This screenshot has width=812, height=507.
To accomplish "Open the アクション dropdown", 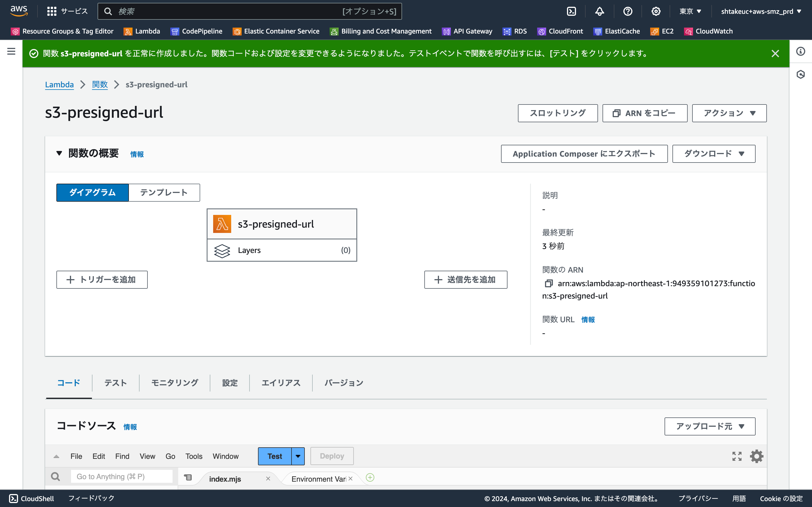I will [729, 113].
